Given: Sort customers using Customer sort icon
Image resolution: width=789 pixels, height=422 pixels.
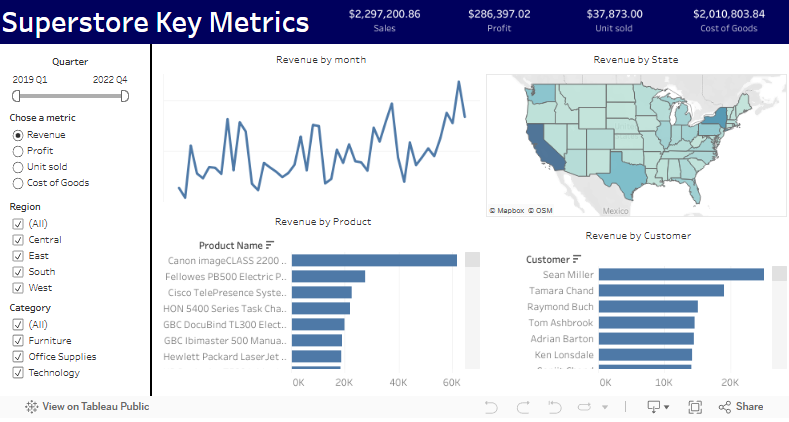Looking at the screenshot, I should (576, 260).
